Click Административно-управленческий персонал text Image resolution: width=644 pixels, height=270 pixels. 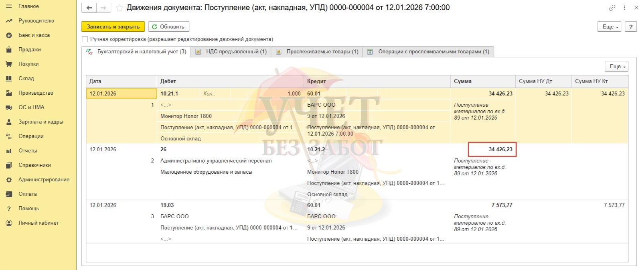click(x=216, y=161)
